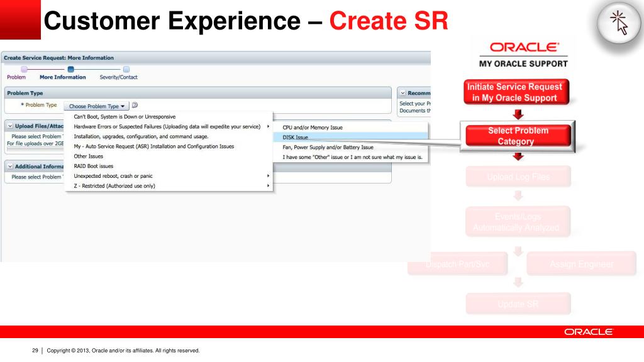Click the slide number 29
The image size is (644, 362).
coord(35,351)
